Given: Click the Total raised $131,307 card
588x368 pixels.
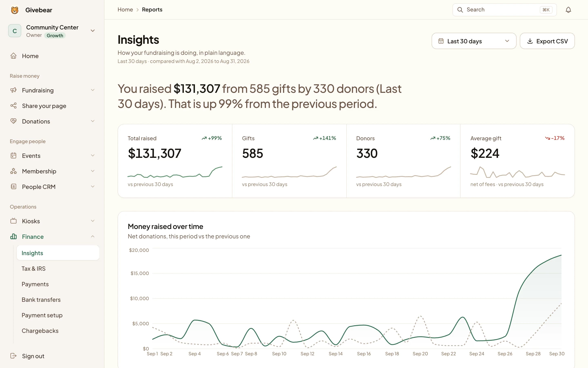Looking at the screenshot, I should click(x=175, y=161).
